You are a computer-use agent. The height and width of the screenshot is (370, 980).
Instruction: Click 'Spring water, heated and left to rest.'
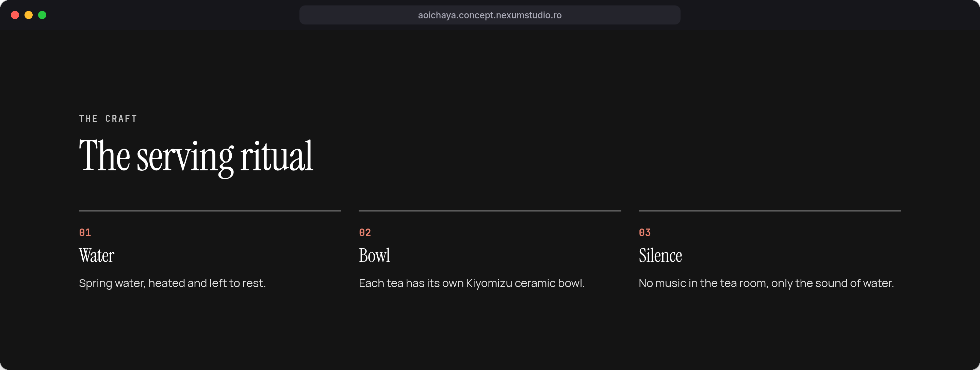coord(172,283)
